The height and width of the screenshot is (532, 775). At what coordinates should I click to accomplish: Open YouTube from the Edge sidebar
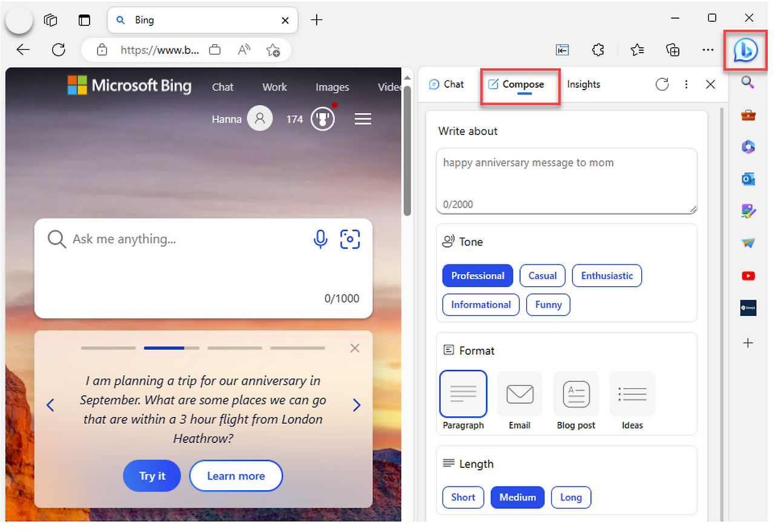click(x=748, y=276)
